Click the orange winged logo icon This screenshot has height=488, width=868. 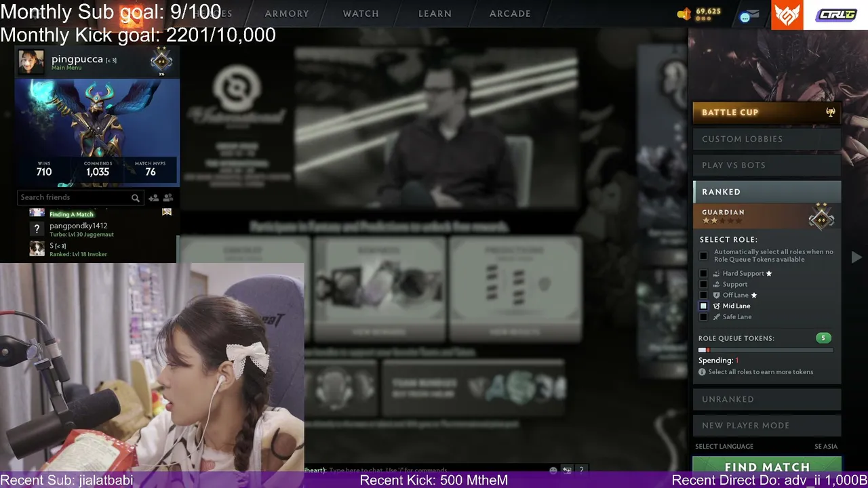[x=787, y=15]
